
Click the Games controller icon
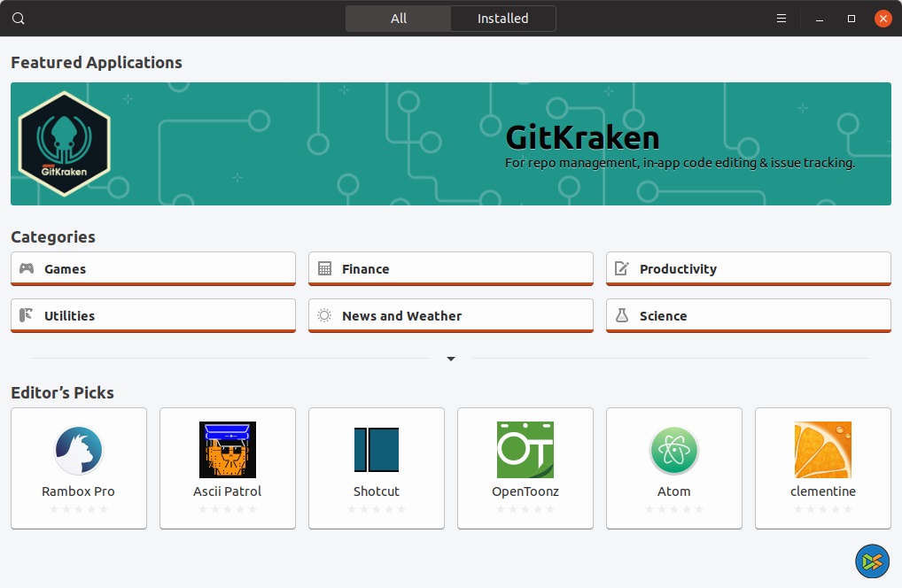(27, 268)
